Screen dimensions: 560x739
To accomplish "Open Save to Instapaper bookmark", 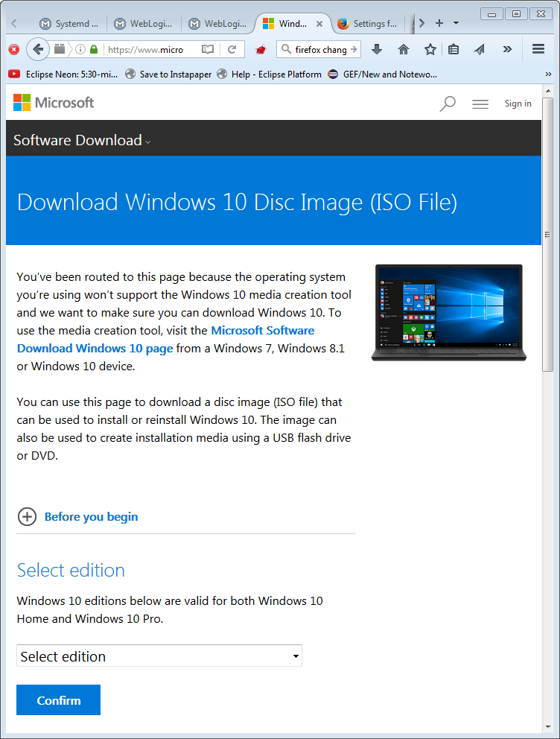I will click(x=168, y=74).
